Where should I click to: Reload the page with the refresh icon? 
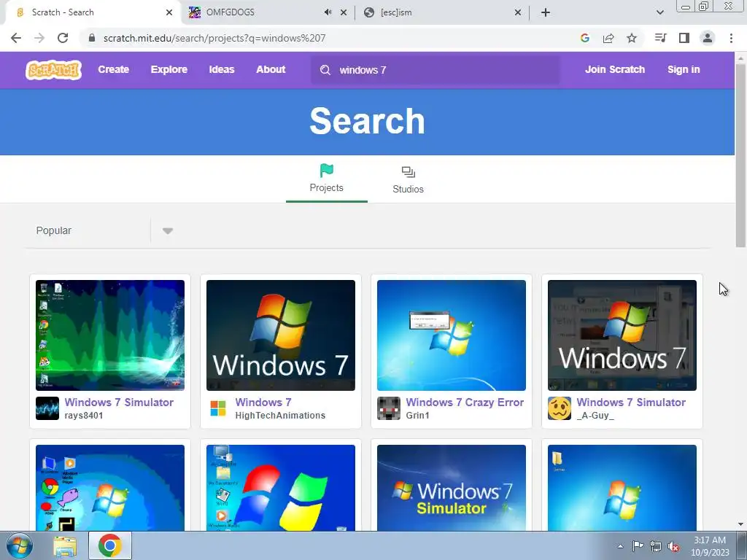63,38
